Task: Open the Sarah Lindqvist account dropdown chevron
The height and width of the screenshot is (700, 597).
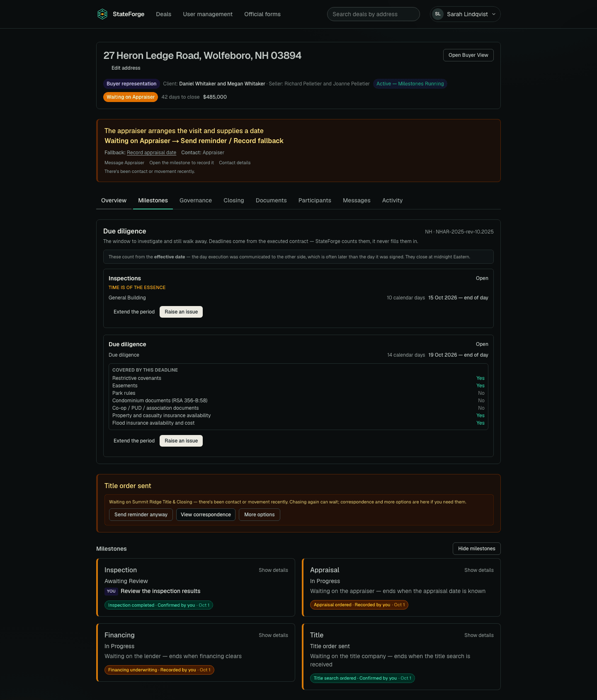Action: coord(494,14)
